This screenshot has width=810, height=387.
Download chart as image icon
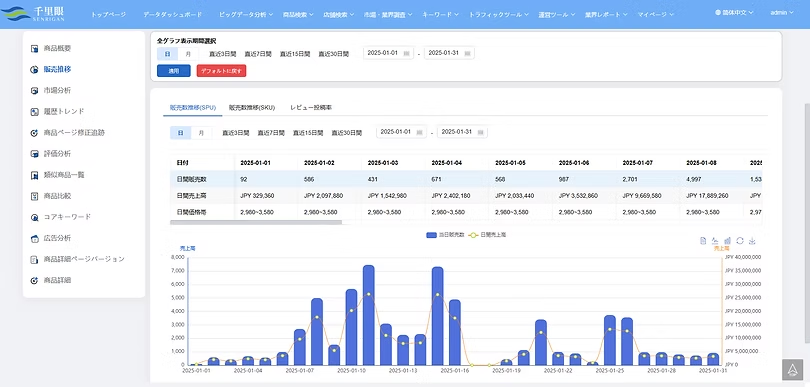[x=753, y=241]
